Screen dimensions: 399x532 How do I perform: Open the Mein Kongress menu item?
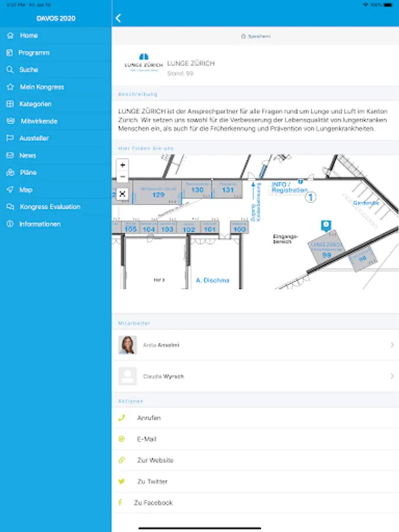[56, 87]
